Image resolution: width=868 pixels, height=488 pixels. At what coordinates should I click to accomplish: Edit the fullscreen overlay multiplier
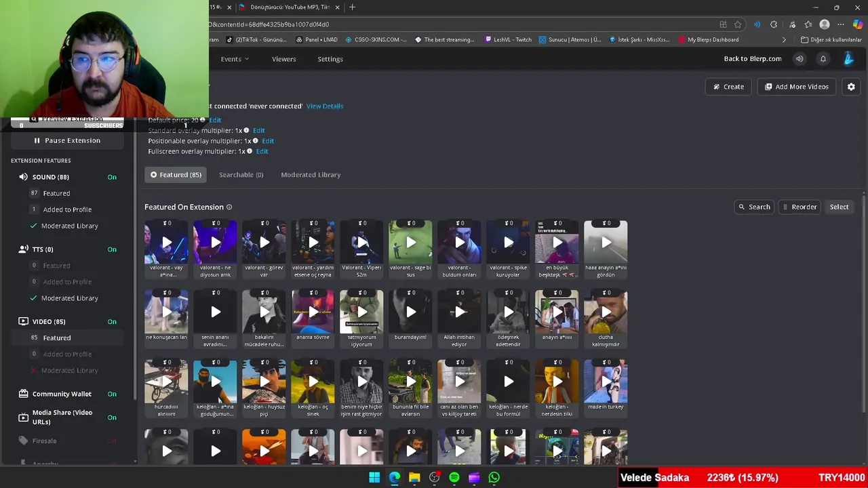[262, 151]
